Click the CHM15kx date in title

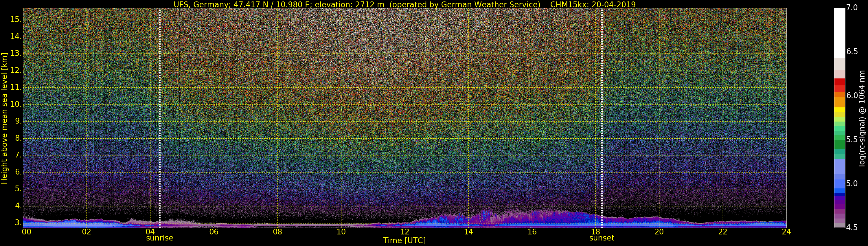coord(593,4)
